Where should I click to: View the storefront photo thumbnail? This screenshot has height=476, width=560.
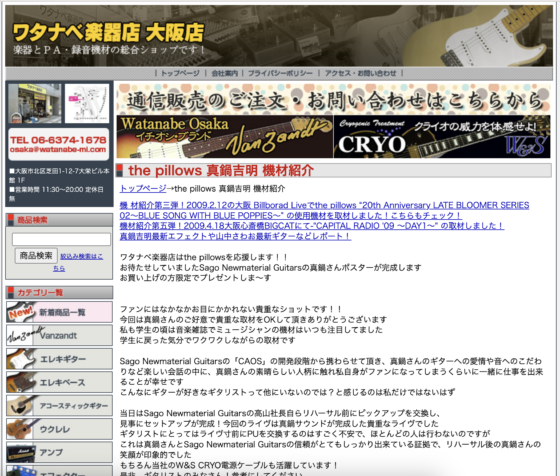(x=35, y=104)
